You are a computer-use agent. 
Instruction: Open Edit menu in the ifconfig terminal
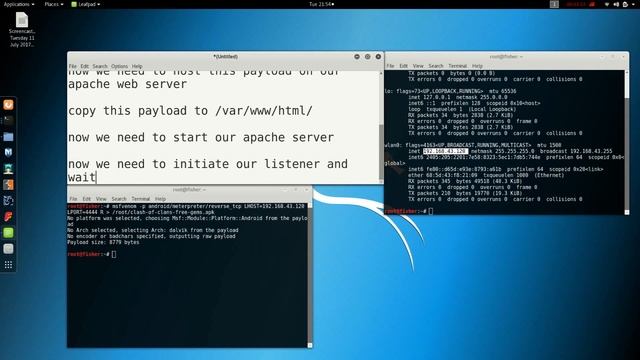[403, 66]
